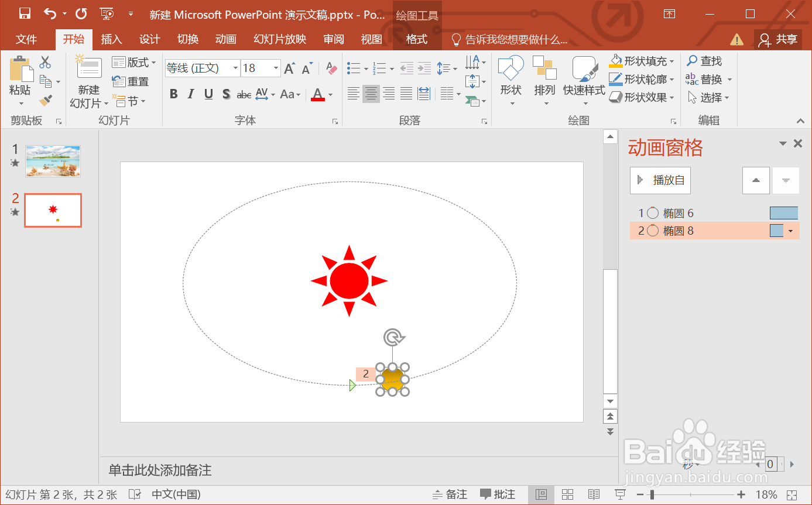Apply strikethrough abc formatting
812x505 pixels.
pos(244,94)
